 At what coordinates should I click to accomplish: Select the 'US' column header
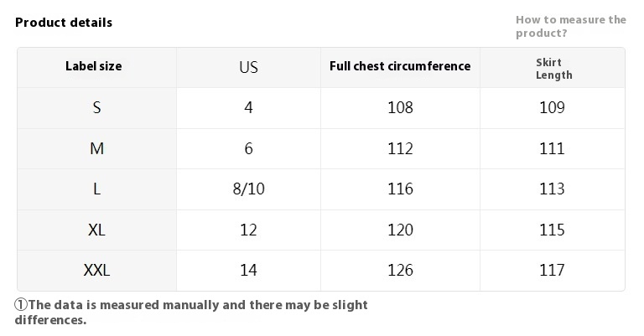click(248, 67)
